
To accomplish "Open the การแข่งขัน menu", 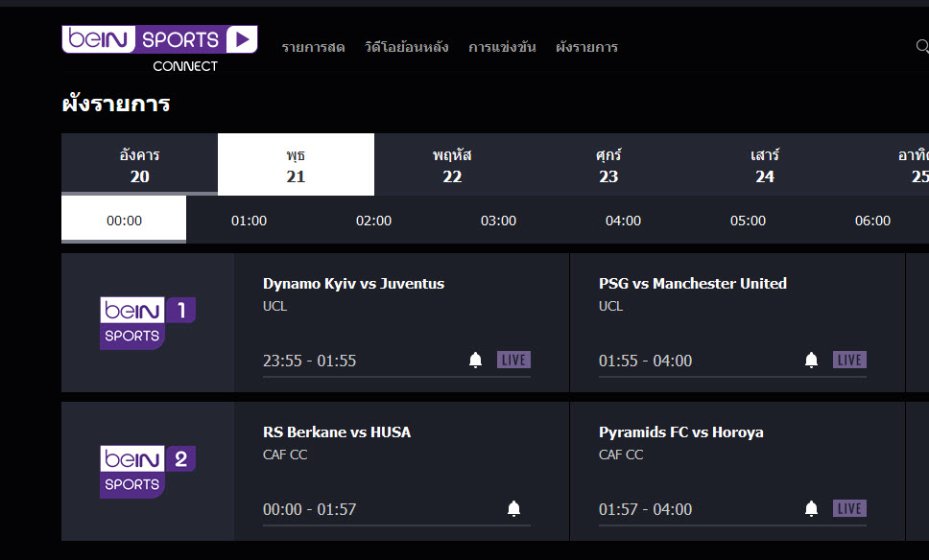I will (x=503, y=47).
